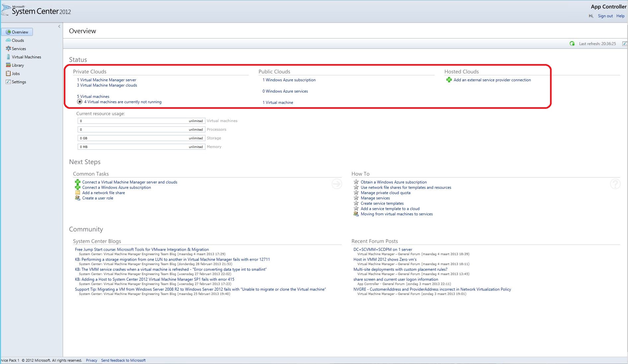
Task: Click the Library books icon
Action: pos(8,65)
